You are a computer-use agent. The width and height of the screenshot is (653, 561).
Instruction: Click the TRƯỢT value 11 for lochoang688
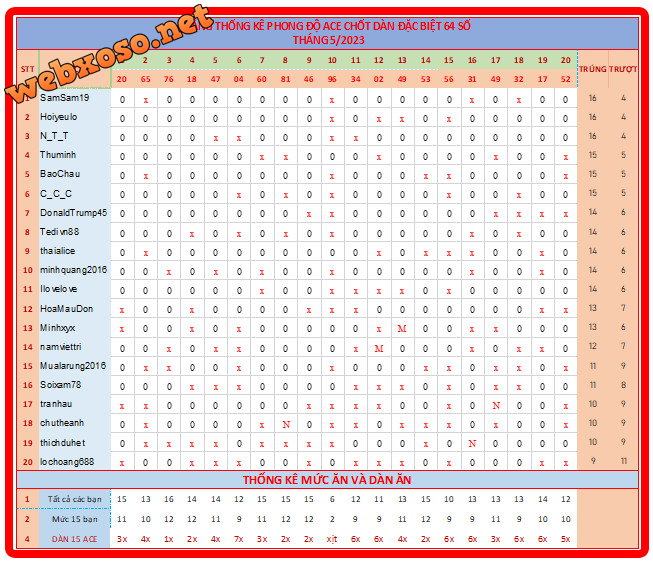pos(623,461)
